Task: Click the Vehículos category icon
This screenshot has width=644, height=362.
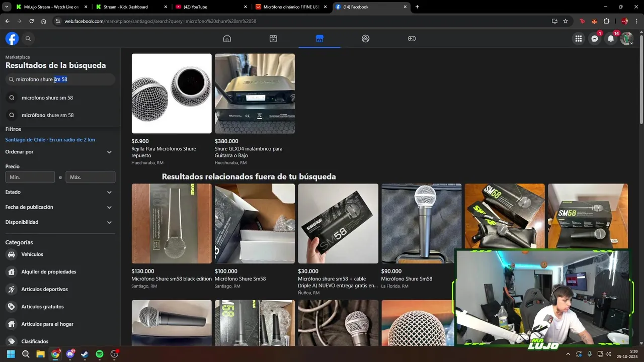Action: click(12, 254)
